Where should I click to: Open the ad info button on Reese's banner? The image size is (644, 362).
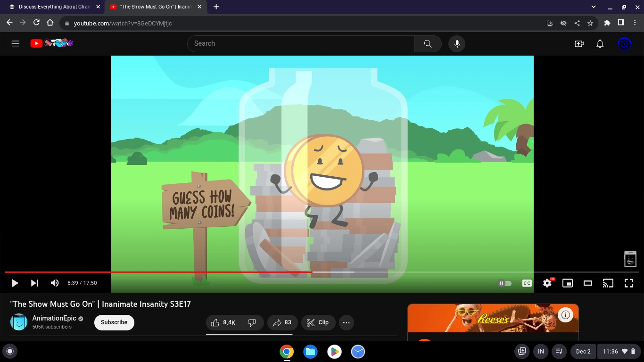tap(565, 314)
